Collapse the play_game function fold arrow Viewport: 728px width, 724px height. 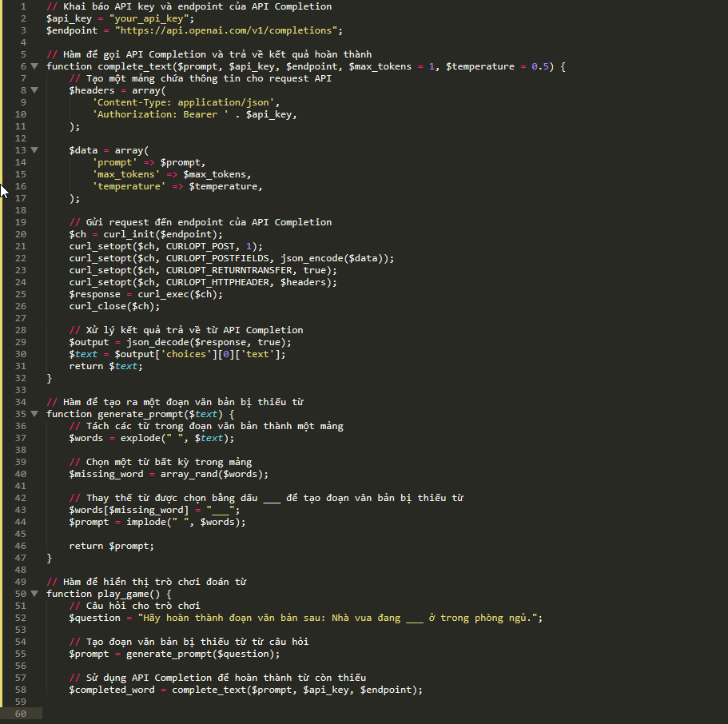coord(34,594)
